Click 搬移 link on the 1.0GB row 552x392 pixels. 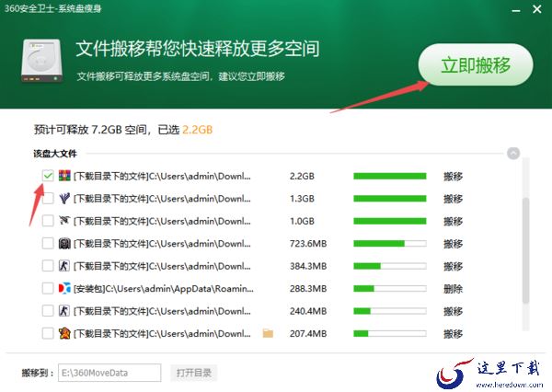(453, 221)
